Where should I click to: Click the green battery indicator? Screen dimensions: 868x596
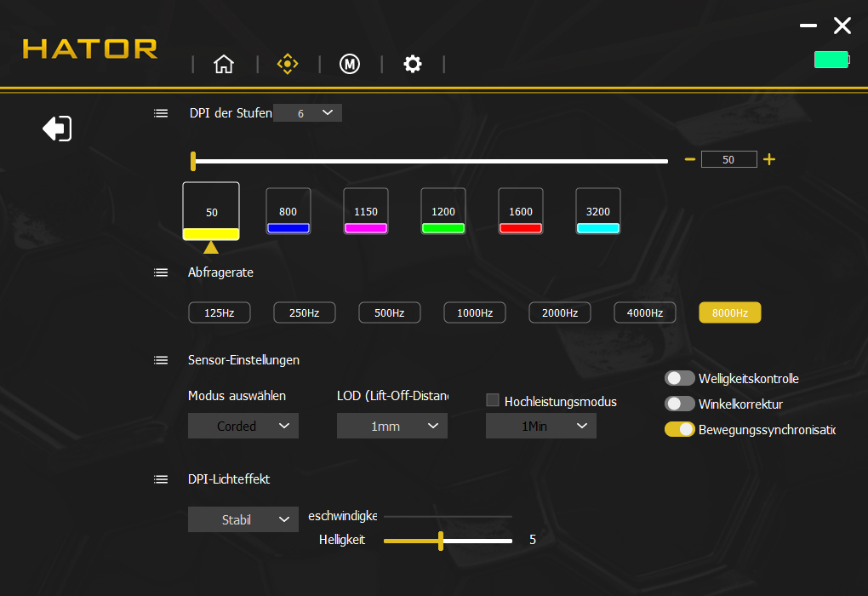pos(831,60)
